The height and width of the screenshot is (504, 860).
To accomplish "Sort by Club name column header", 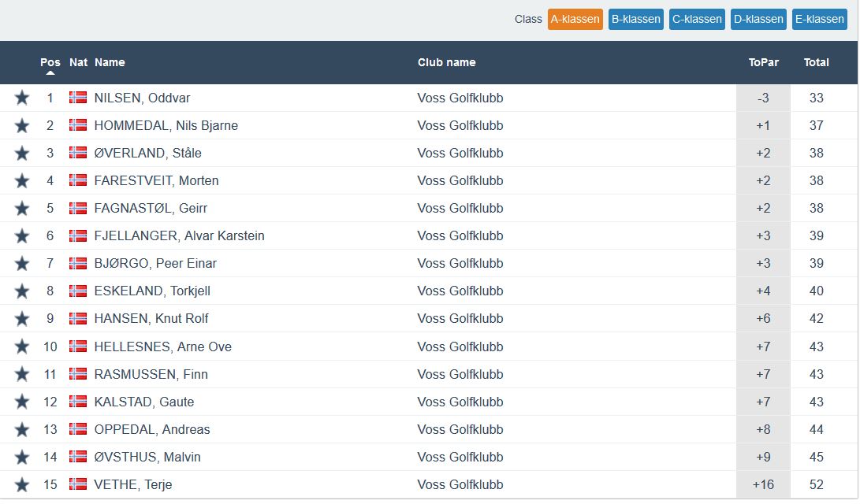I will 446,62.
